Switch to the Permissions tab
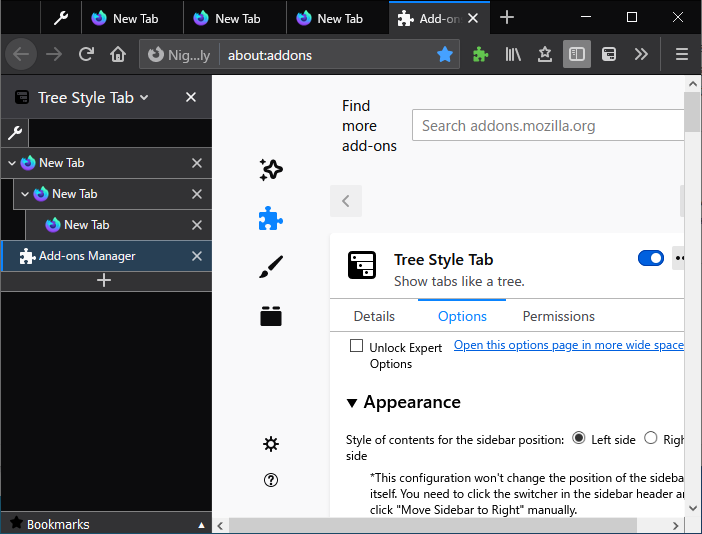This screenshot has height=534, width=702. tap(559, 316)
